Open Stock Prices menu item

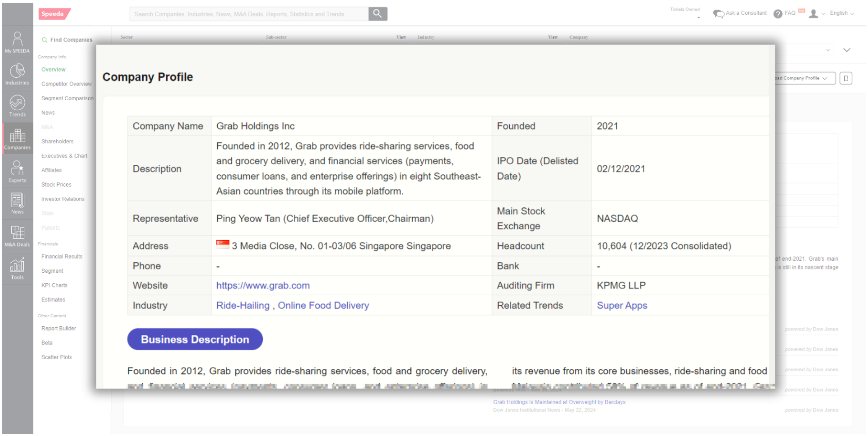coord(56,185)
